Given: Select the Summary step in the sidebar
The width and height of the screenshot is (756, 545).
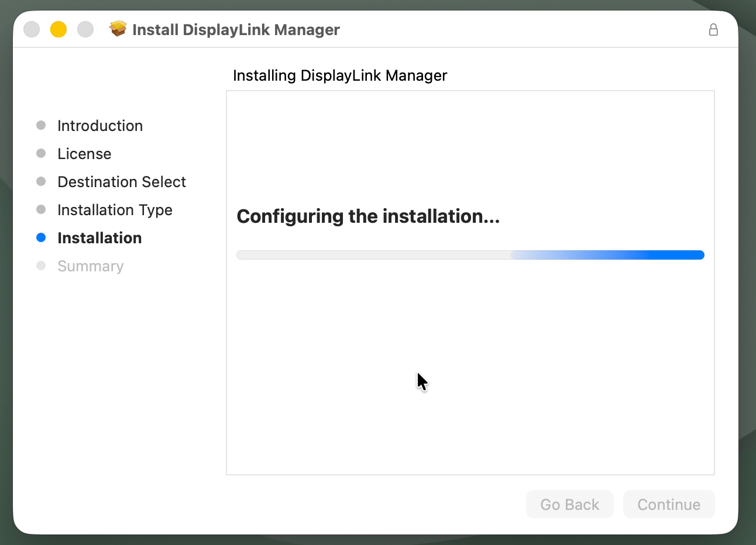Looking at the screenshot, I should (x=90, y=265).
